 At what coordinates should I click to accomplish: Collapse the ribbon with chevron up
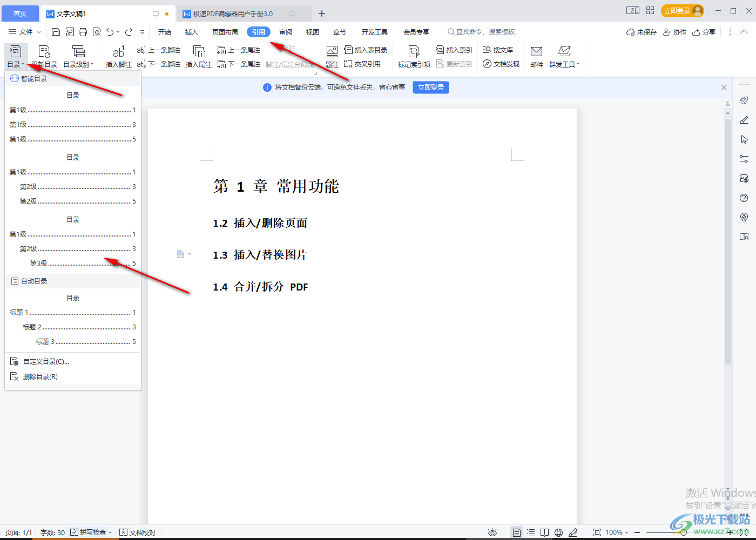(744, 32)
